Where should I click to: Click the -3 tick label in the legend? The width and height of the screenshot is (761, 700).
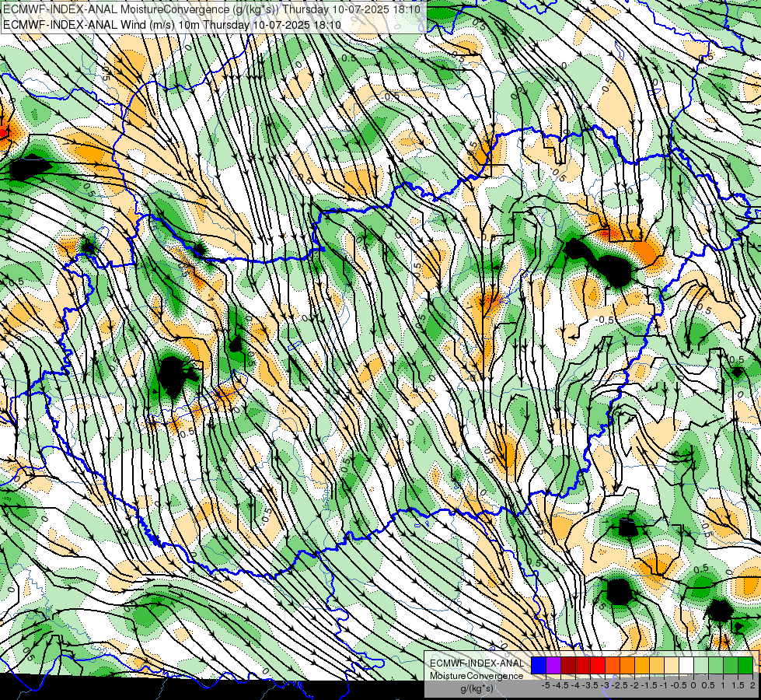point(606,685)
